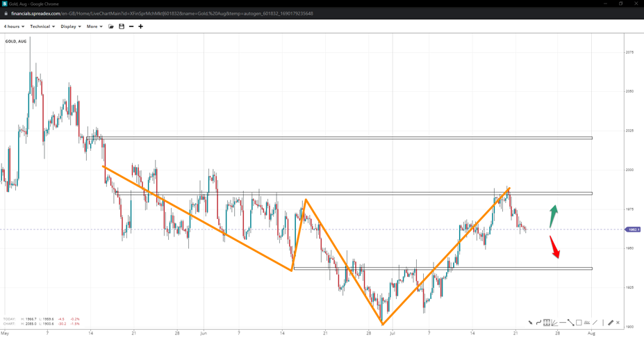Select the rectangle drawing tool
The image size is (644, 338).
579,323
